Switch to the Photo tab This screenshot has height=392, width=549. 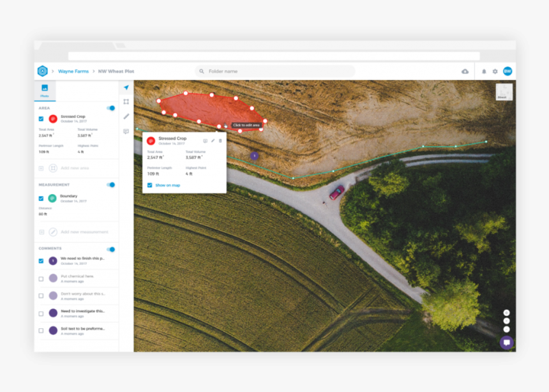pos(45,90)
